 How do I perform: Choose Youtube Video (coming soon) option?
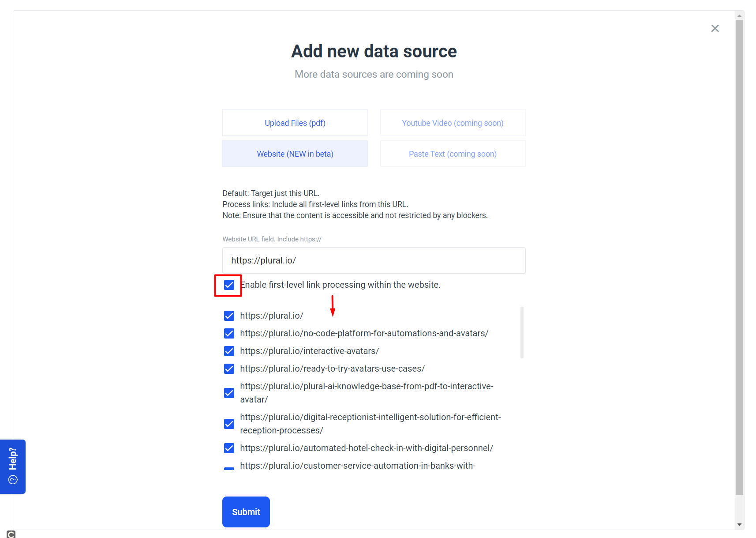click(x=453, y=123)
